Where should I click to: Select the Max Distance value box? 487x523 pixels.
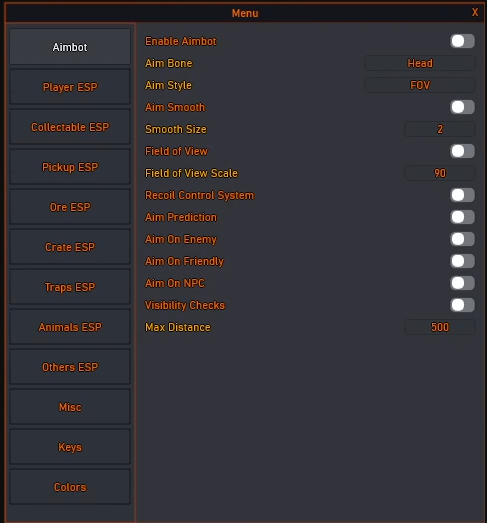pyautogui.click(x=440, y=327)
